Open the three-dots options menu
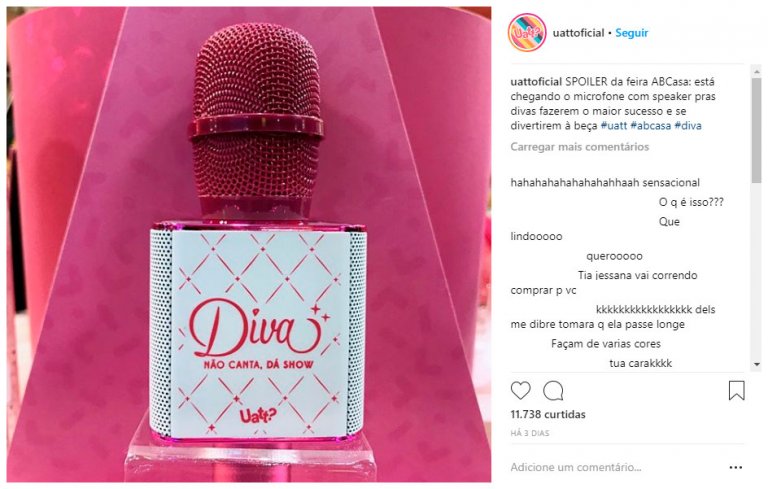 pyautogui.click(x=736, y=467)
